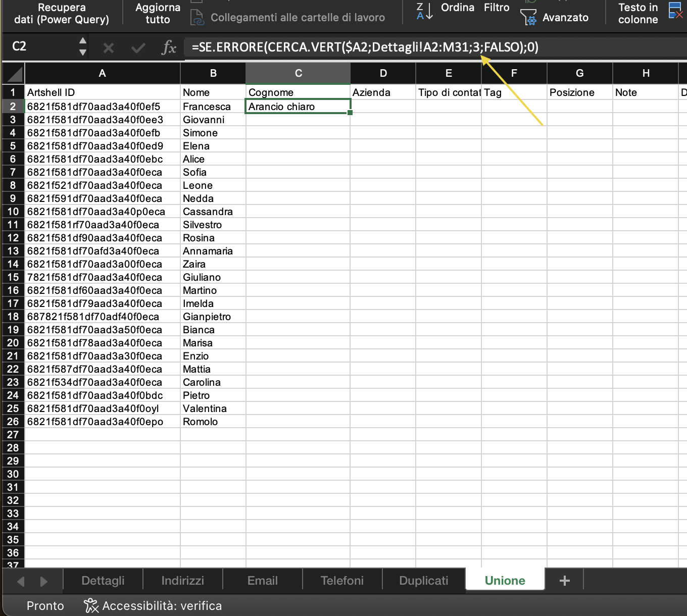Select ID cell '6821f581df70aad3a40f0ef5'
The height and width of the screenshot is (616, 687).
(x=103, y=107)
